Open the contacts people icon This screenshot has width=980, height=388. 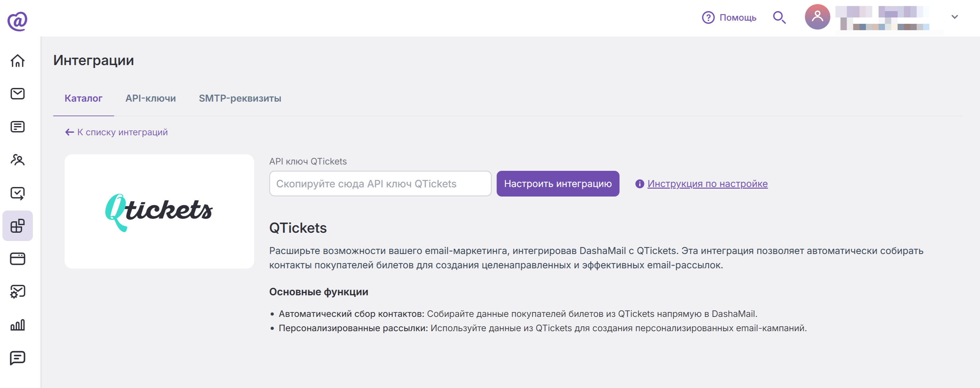[17, 160]
